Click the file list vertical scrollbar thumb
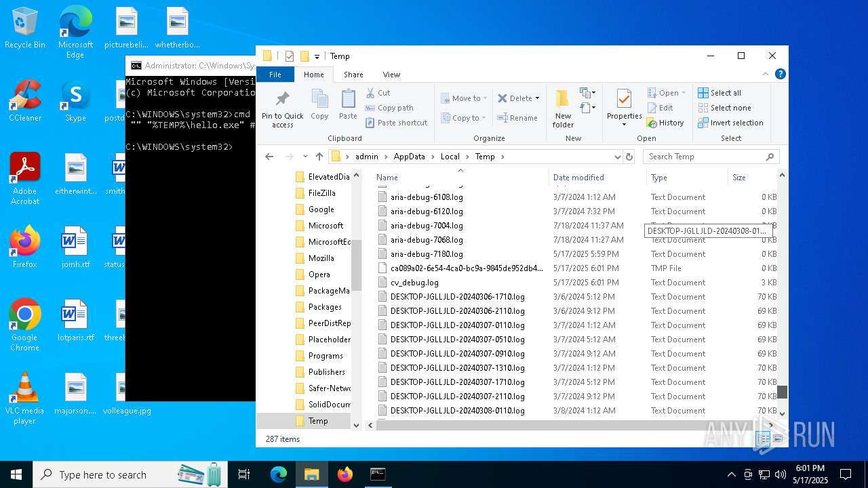The image size is (868, 488). click(x=782, y=392)
